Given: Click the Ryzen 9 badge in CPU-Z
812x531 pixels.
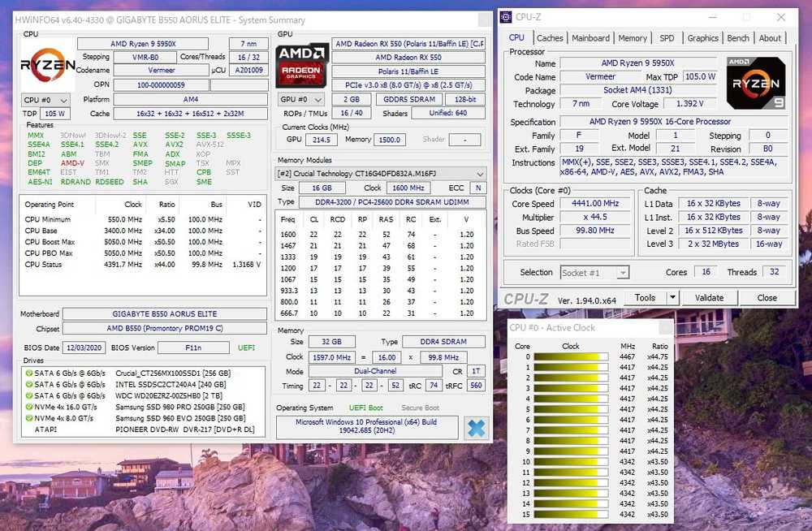Looking at the screenshot, I should 755,83.
